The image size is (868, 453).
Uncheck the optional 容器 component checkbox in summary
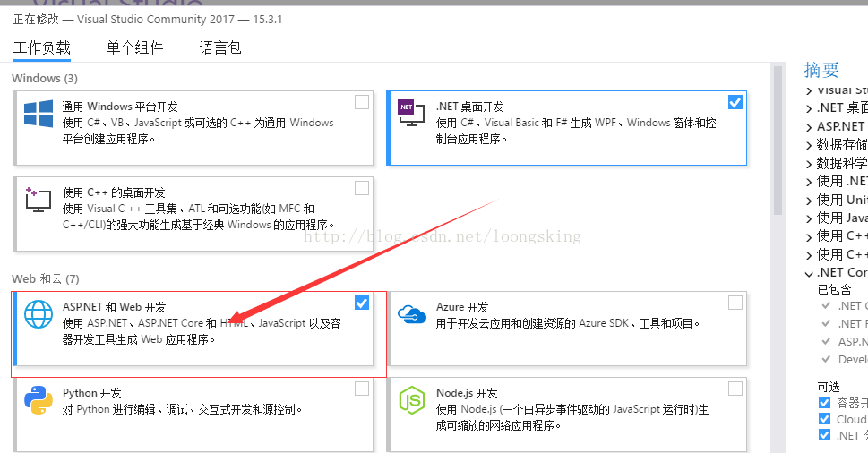(x=824, y=402)
